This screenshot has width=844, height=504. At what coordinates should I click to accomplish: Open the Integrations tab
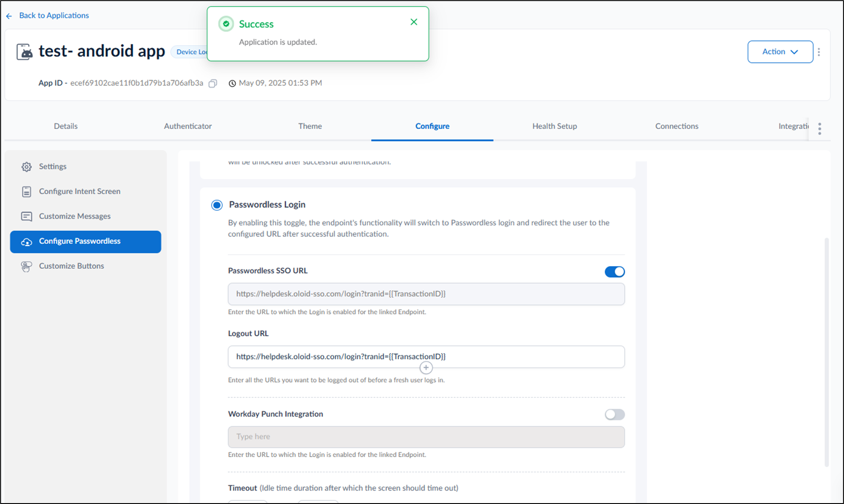pyautogui.click(x=794, y=126)
